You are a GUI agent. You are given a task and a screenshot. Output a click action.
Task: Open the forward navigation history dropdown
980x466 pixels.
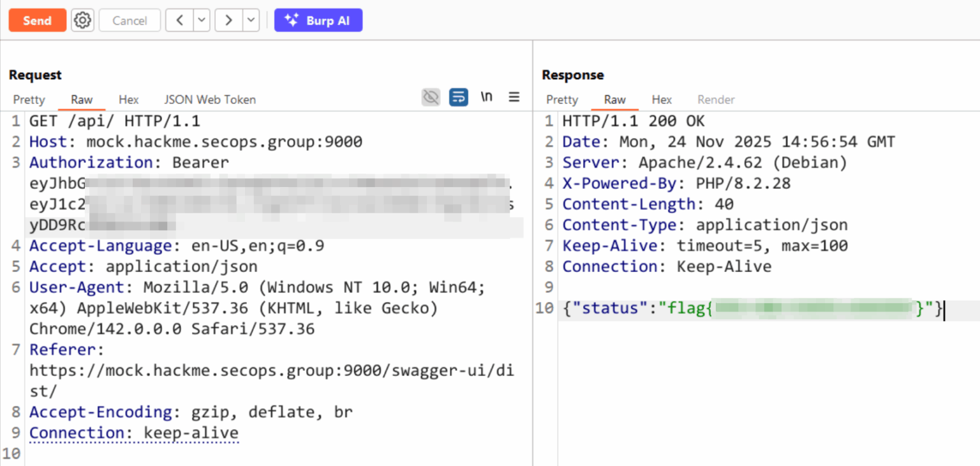point(250,20)
